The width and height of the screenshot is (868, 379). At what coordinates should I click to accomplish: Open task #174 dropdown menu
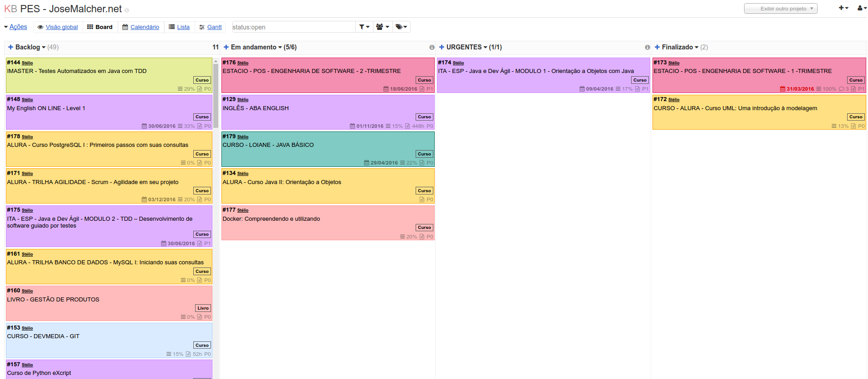click(445, 63)
